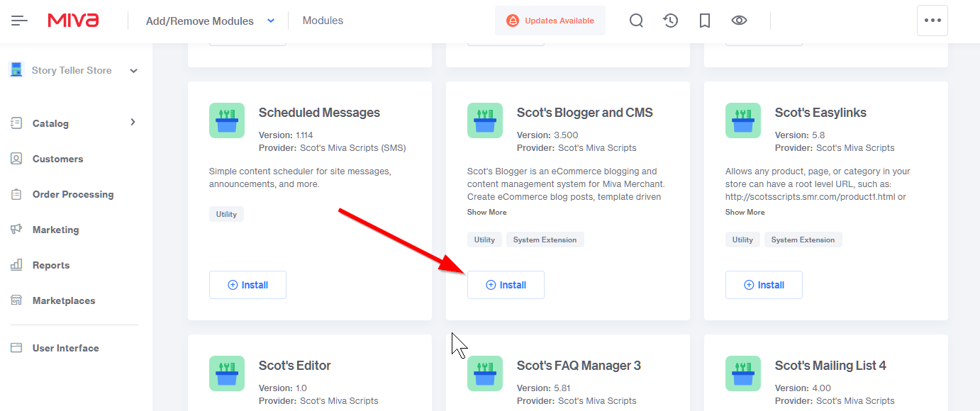Click the Updates Available notification button
Viewport: 980px width, 411px height.
tap(550, 21)
